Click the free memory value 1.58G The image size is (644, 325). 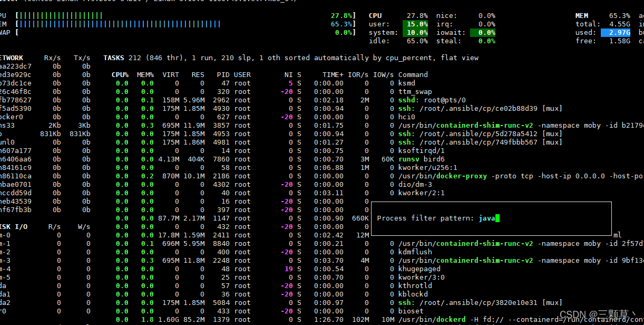pos(620,41)
